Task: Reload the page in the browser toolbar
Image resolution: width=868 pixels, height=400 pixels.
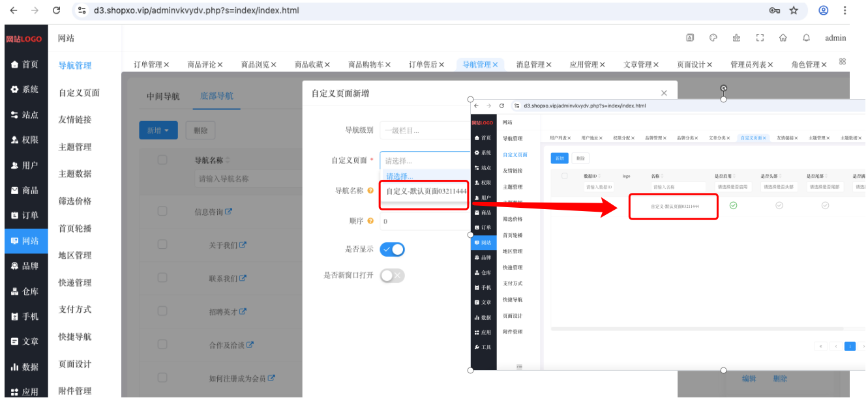Action: point(57,10)
